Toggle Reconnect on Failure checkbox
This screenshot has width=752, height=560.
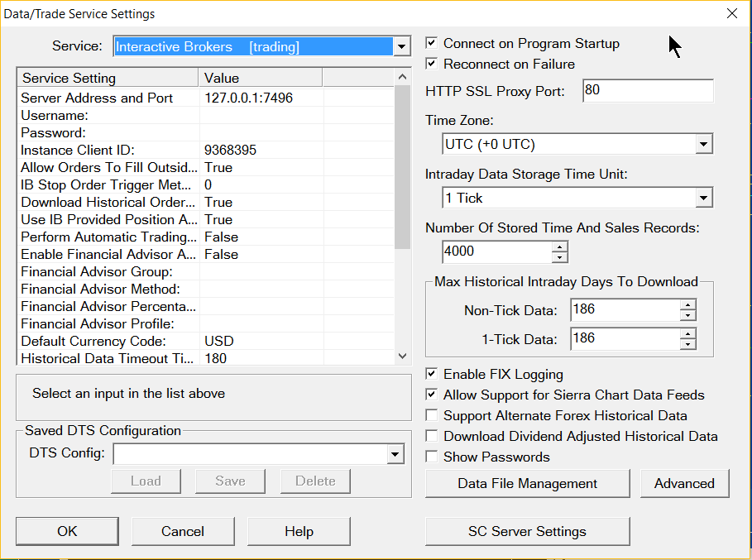click(x=432, y=64)
